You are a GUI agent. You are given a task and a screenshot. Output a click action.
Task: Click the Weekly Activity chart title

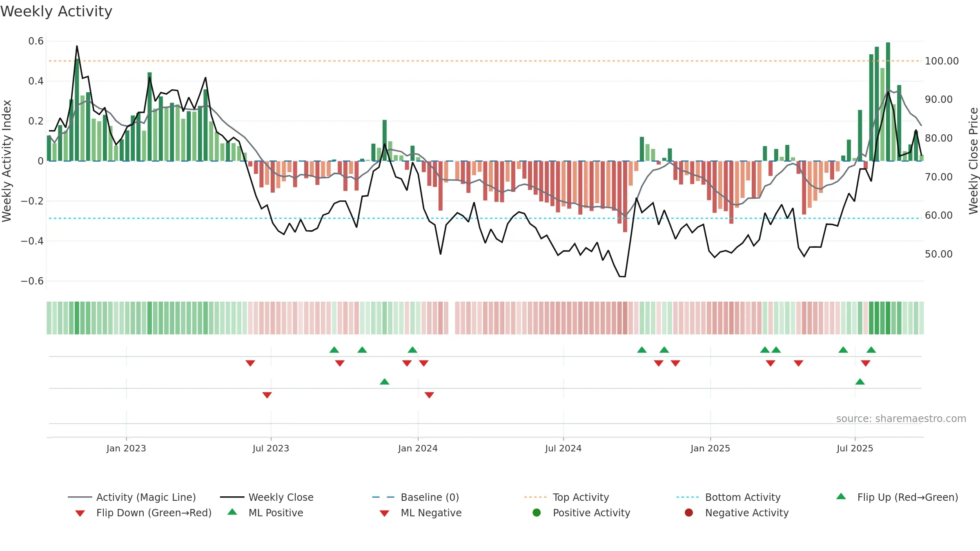click(x=56, y=11)
